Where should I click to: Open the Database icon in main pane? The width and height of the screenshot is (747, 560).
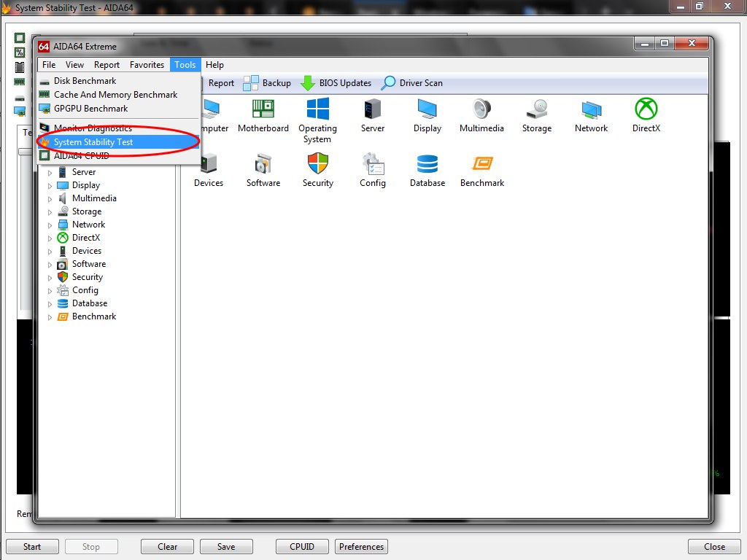pos(427,170)
